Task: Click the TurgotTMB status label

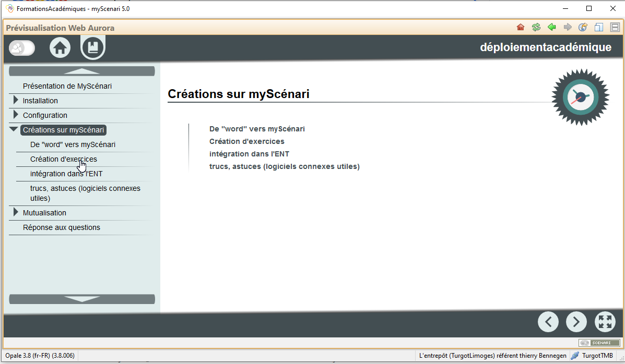Action: pos(597,356)
